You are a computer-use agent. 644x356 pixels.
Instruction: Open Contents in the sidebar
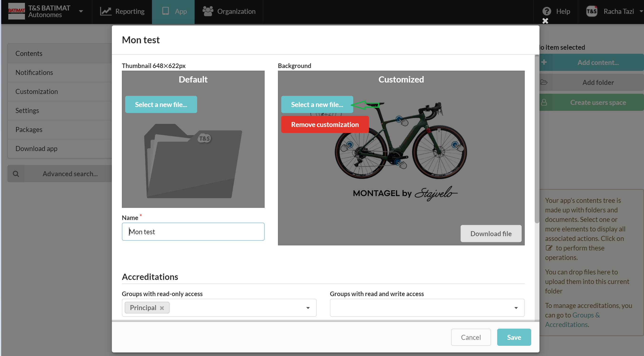pyautogui.click(x=60, y=54)
